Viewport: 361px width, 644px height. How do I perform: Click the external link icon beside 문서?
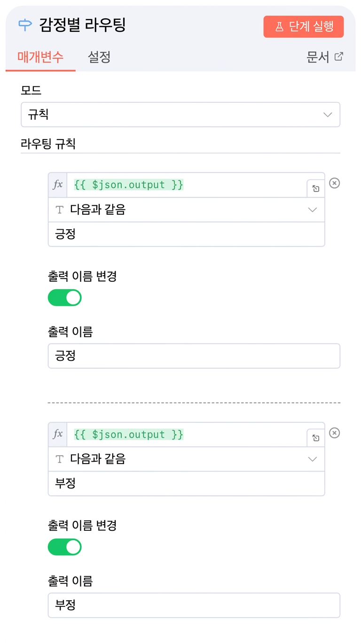coord(338,57)
